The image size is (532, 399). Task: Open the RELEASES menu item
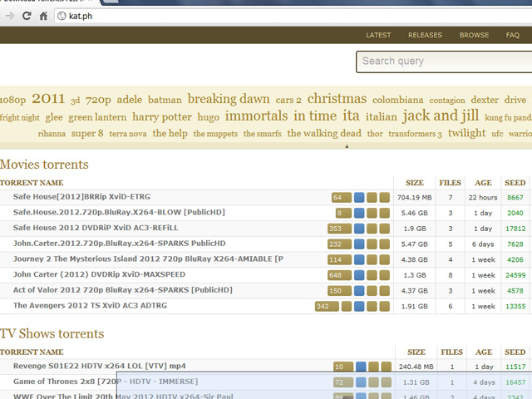click(x=425, y=35)
